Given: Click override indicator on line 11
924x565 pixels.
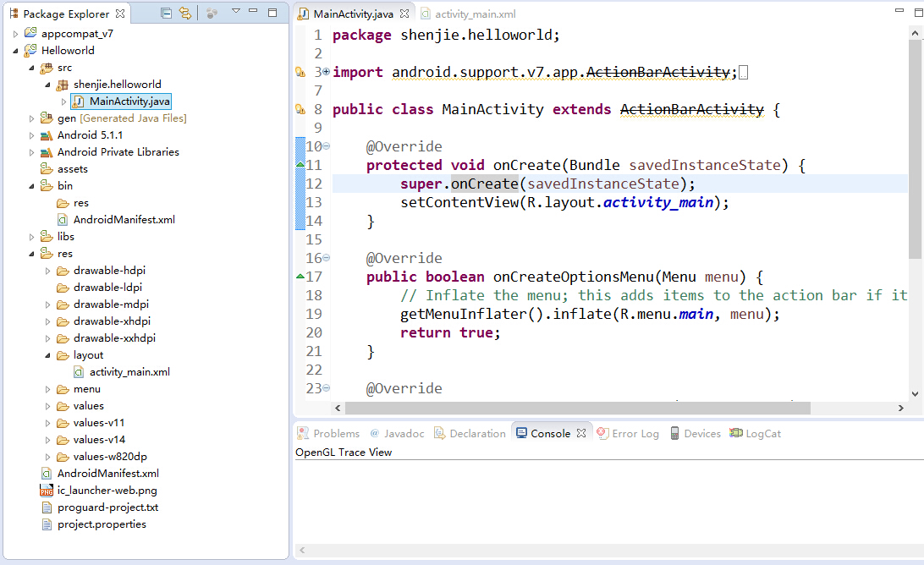Looking at the screenshot, I should [x=300, y=164].
